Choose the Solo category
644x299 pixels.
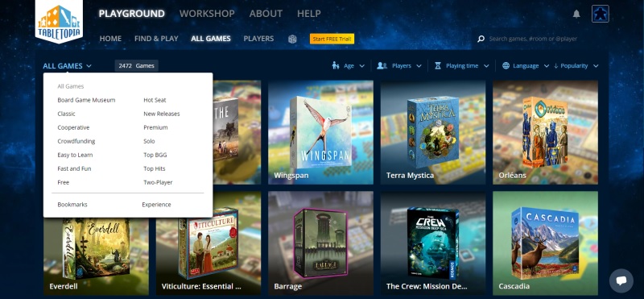[149, 141]
